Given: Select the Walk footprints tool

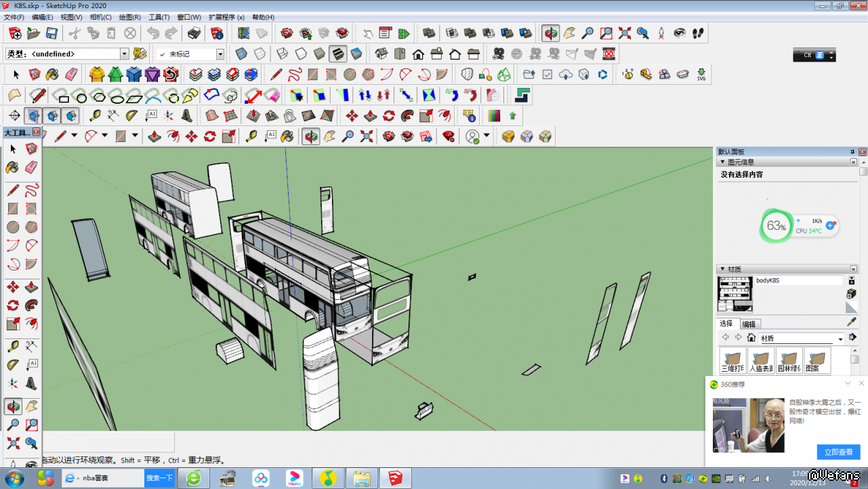Looking at the screenshot, I should pos(699,33).
